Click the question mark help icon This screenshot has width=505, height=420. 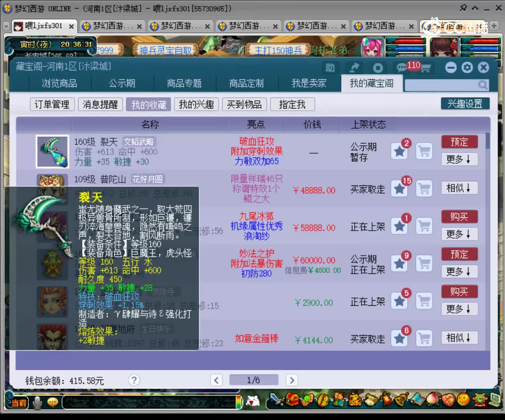134,380
